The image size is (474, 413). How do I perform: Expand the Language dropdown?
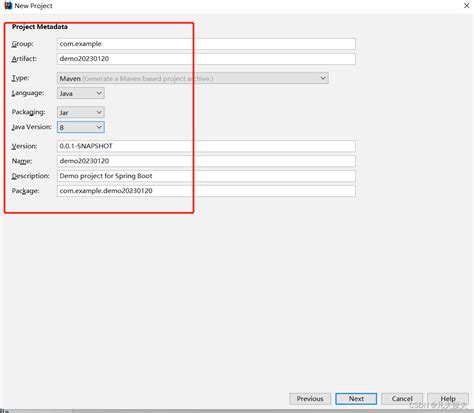[81, 93]
